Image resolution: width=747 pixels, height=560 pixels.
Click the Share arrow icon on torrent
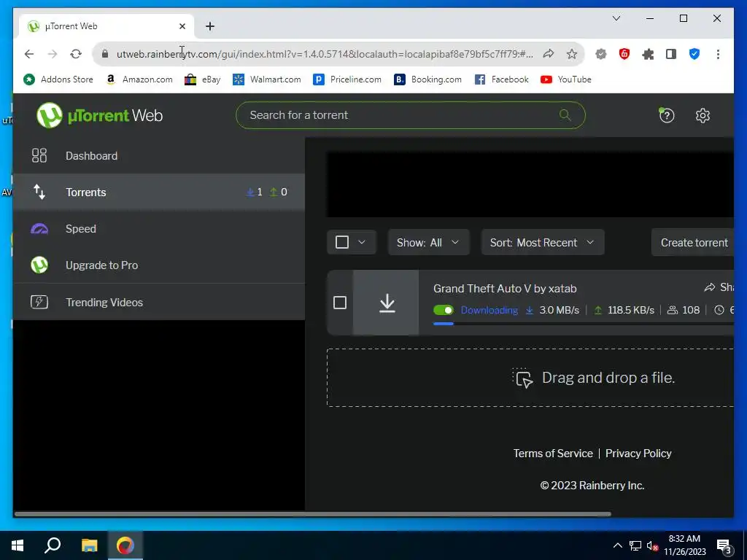tap(710, 287)
